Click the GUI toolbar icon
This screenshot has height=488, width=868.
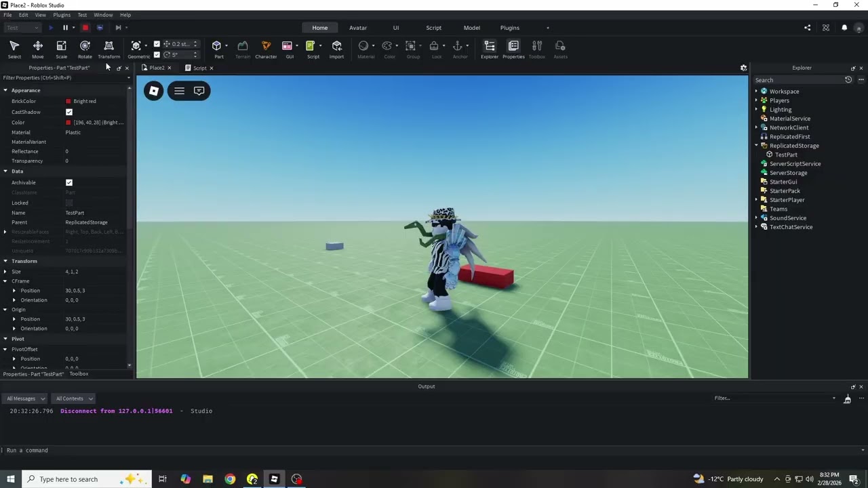(288, 45)
